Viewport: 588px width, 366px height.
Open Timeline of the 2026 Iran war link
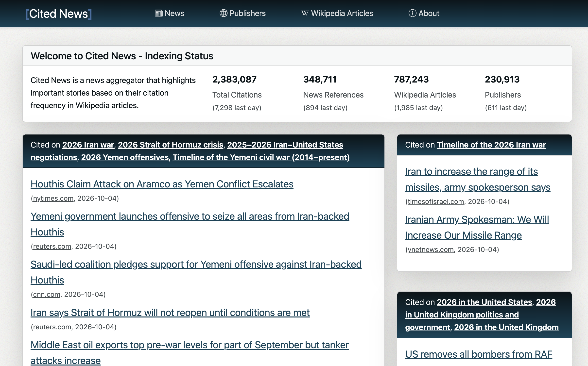(491, 145)
